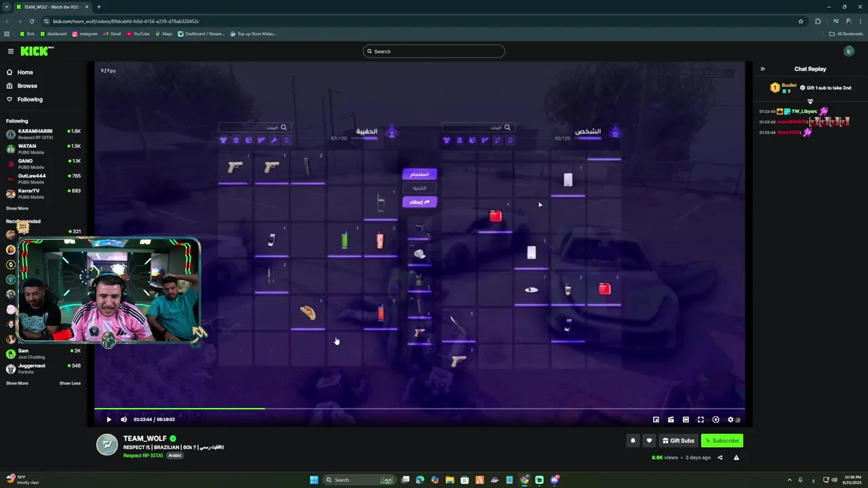Show hidden system tray icons
868x488 pixels.
pyautogui.click(x=789, y=480)
